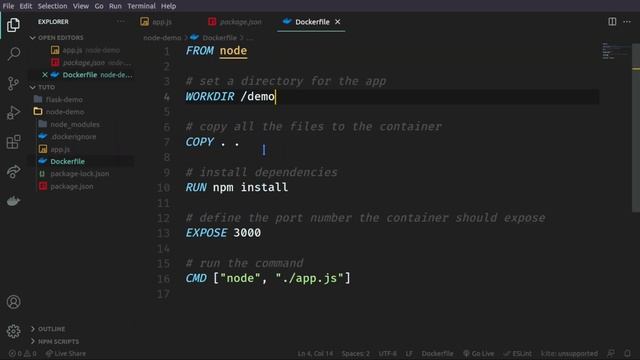This screenshot has width=640, height=360.
Task: Open the Explorer view icon
Action: [x=13, y=25]
